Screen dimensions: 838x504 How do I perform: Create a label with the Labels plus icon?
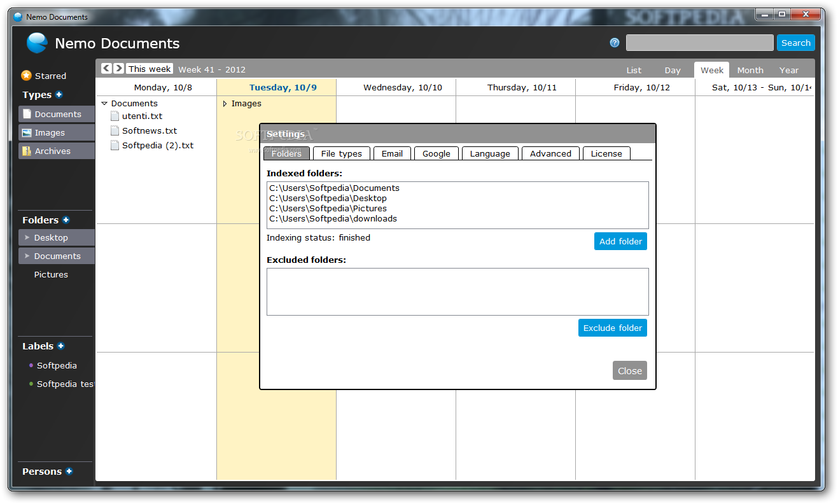tap(60, 346)
